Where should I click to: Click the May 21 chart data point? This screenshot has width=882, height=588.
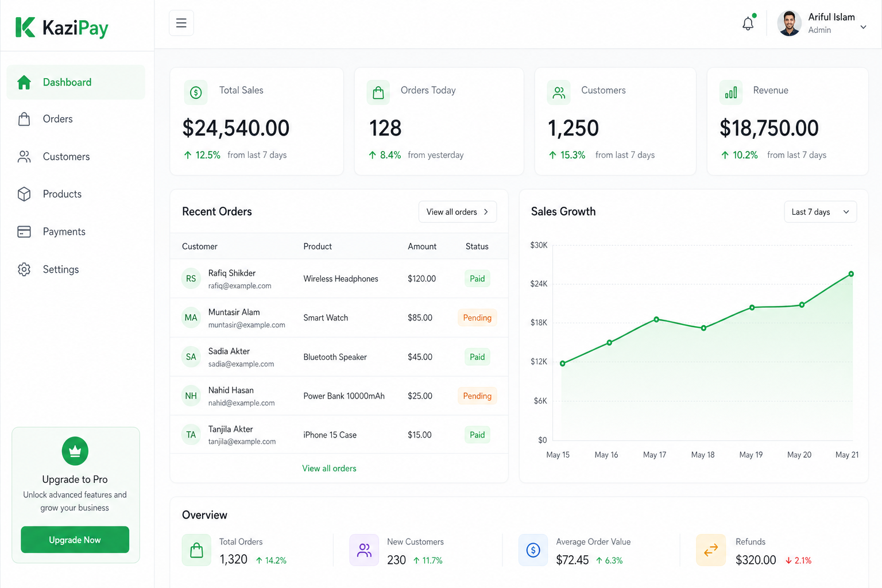pyautogui.click(x=851, y=274)
